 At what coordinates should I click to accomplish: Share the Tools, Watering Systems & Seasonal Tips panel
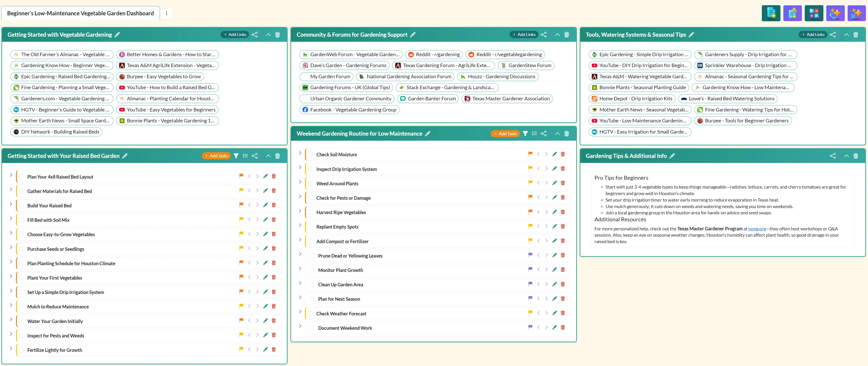click(832, 35)
